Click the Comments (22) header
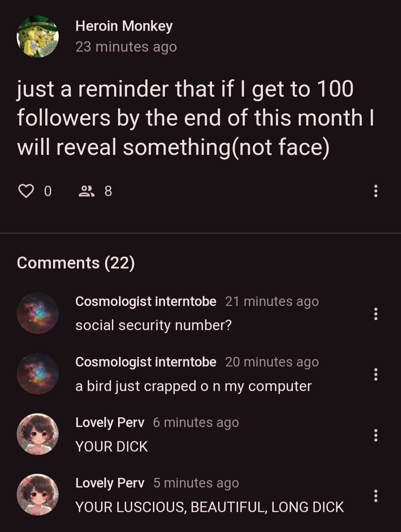The image size is (401, 532). tap(76, 263)
